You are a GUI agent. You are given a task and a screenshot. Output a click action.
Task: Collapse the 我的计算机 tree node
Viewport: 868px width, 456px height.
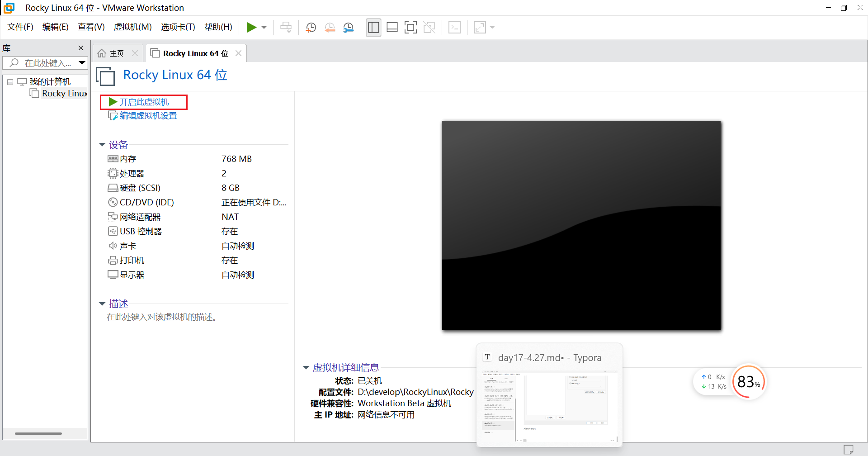[x=10, y=82]
